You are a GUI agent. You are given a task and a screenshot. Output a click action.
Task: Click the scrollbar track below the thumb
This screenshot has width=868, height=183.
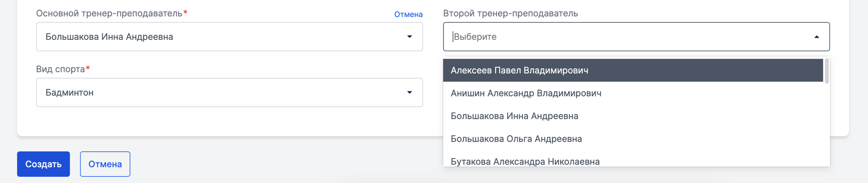click(827, 125)
